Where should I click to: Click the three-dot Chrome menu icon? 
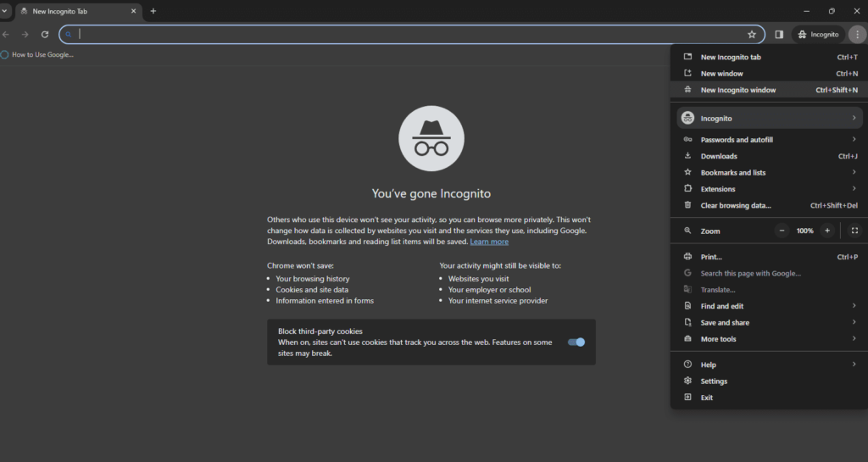tap(857, 35)
